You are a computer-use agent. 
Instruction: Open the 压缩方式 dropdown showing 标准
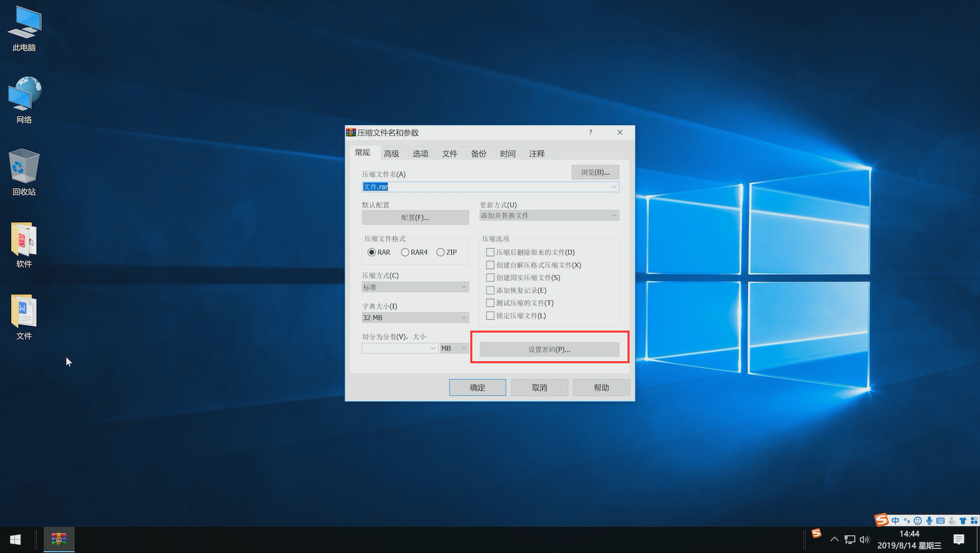pos(415,287)
